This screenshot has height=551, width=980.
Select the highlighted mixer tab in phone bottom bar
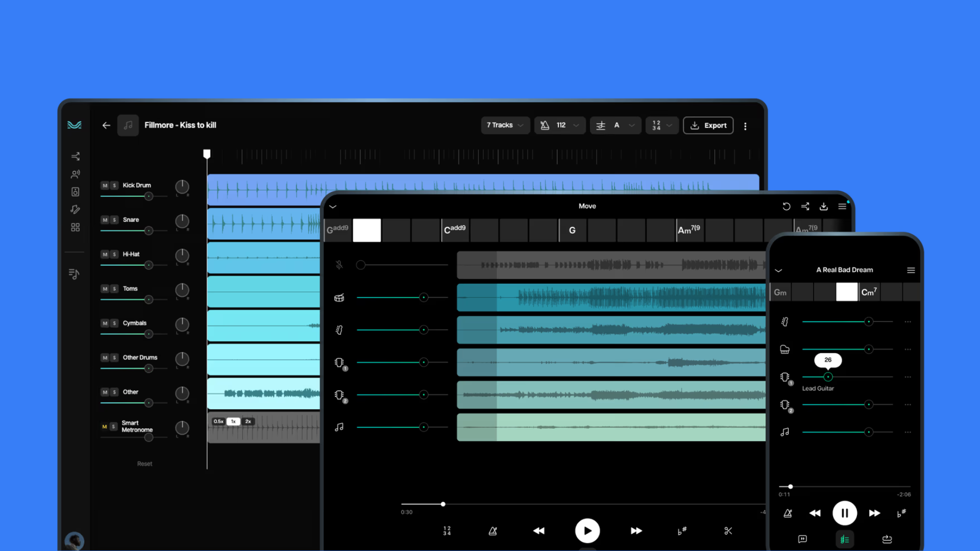[845, 539]
